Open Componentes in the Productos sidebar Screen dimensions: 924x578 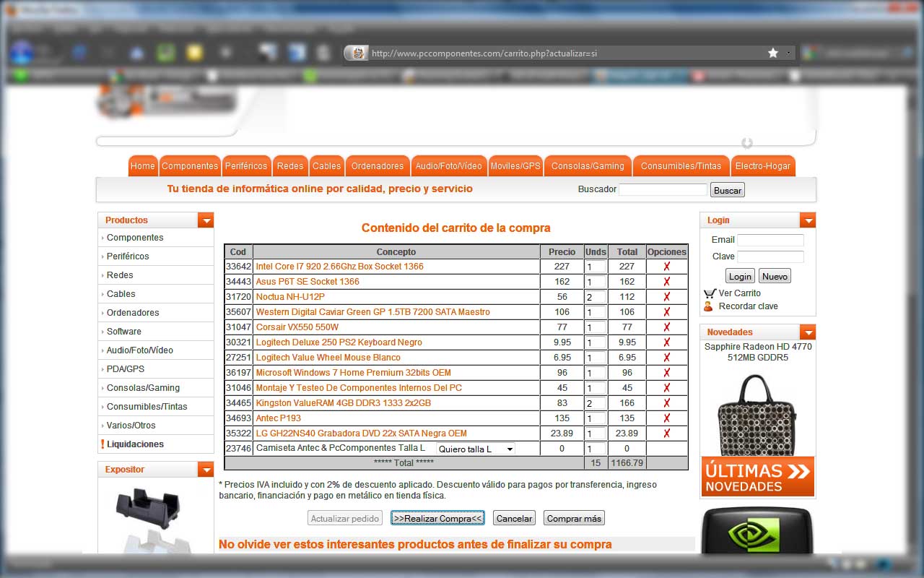[135, 238]
